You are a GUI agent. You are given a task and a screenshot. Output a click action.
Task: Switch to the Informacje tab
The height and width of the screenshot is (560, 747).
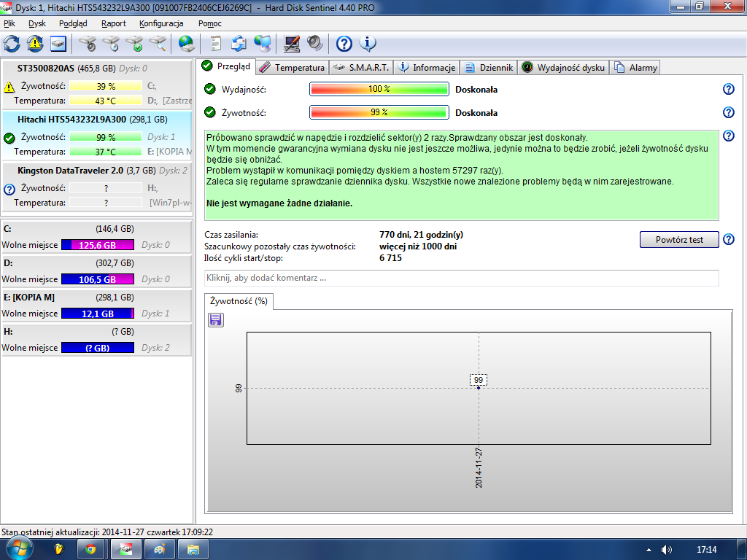point(427,68)
